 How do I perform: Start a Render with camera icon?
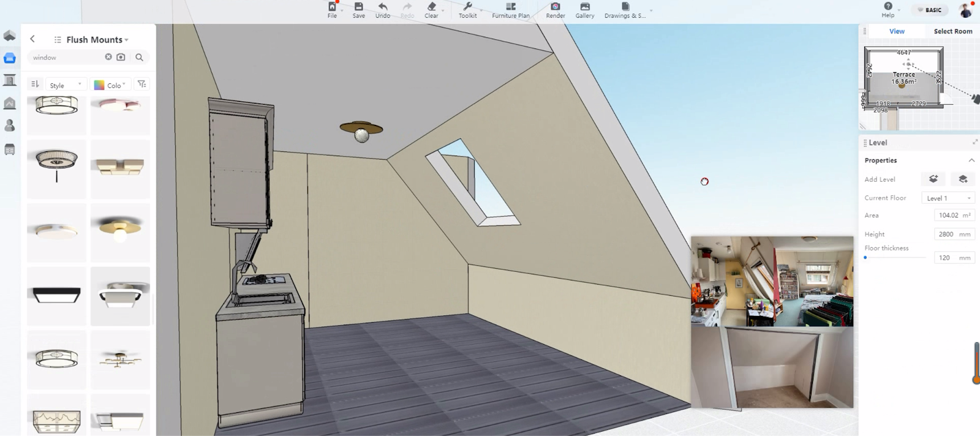coord(556,10)
